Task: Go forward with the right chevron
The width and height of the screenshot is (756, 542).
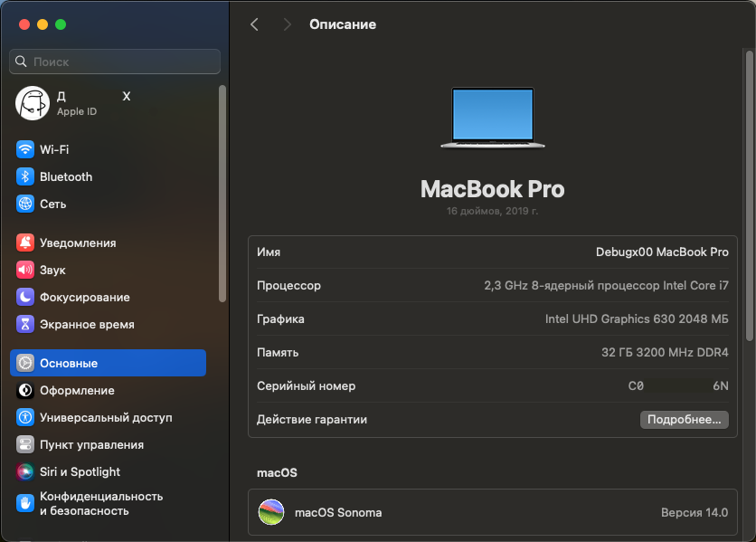Action: tap(288, 24)
